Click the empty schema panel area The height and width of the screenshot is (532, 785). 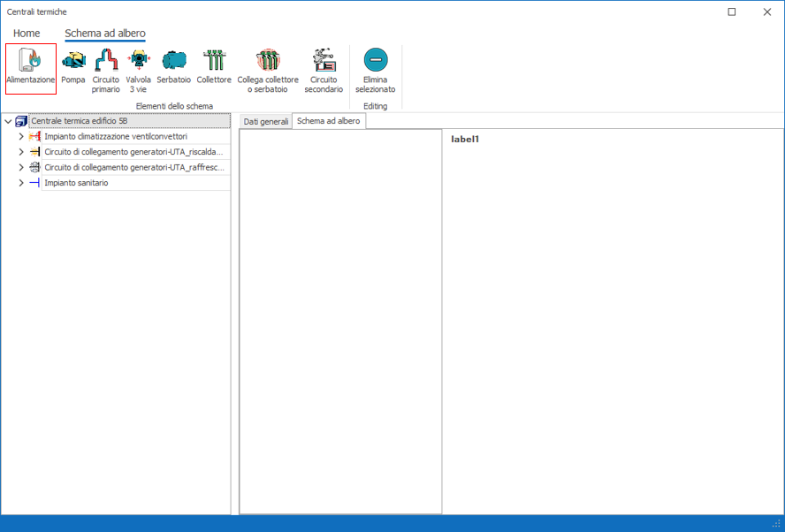coord(340,318)
